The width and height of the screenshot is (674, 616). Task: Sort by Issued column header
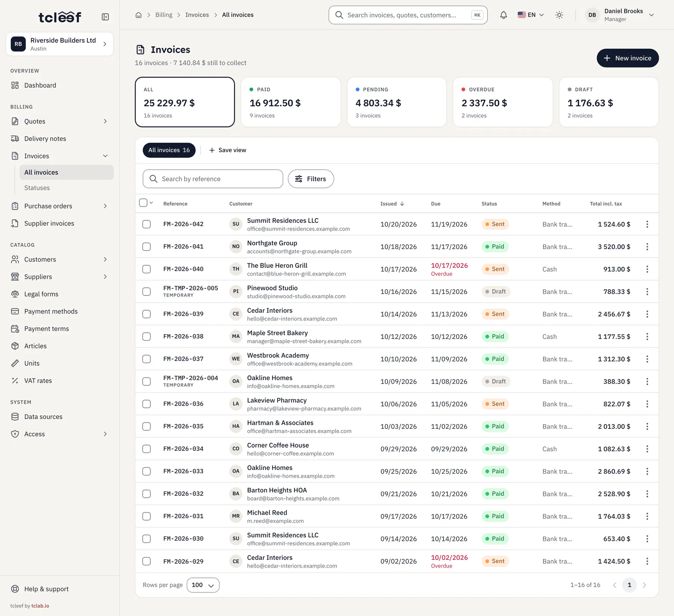[x=392, y=204]
